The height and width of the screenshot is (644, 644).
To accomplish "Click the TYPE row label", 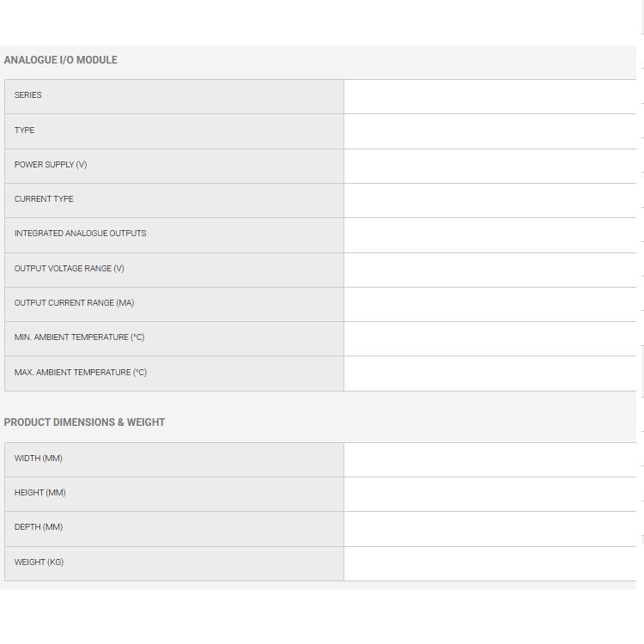I will (x=24, y=131).
